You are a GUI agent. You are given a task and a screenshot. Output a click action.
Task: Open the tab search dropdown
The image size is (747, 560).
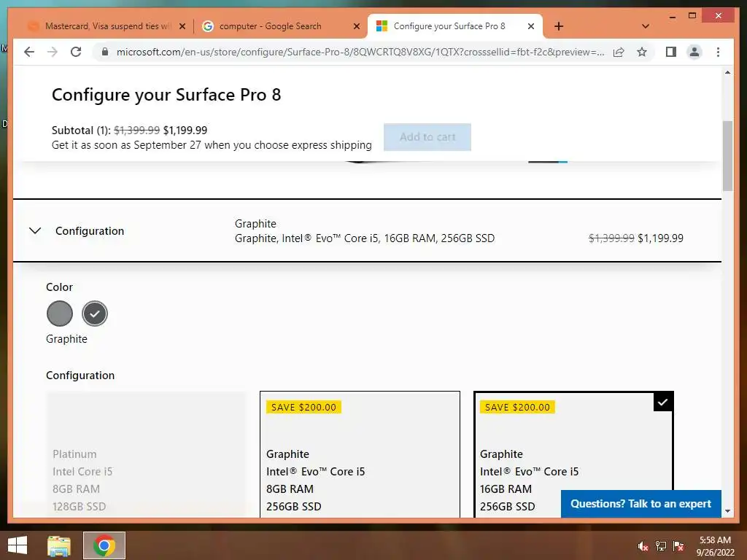pos(646,26)
